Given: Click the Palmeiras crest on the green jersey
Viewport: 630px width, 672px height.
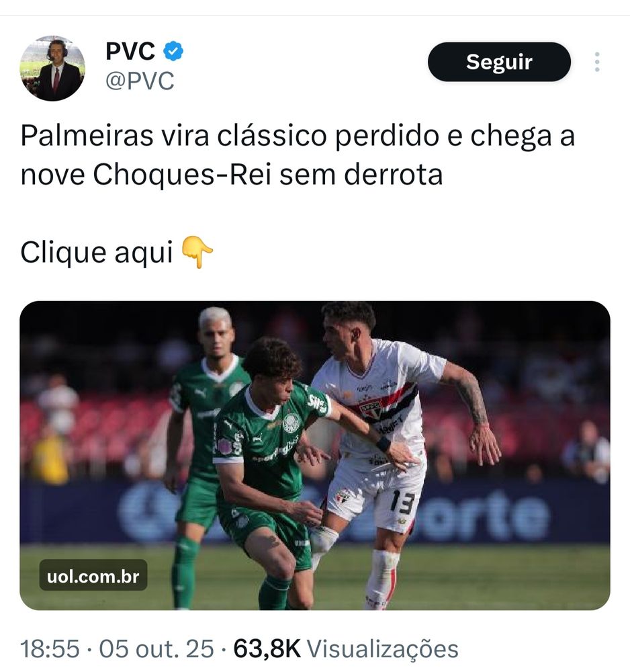Looking at the screenshot, I should coord(292,423).
